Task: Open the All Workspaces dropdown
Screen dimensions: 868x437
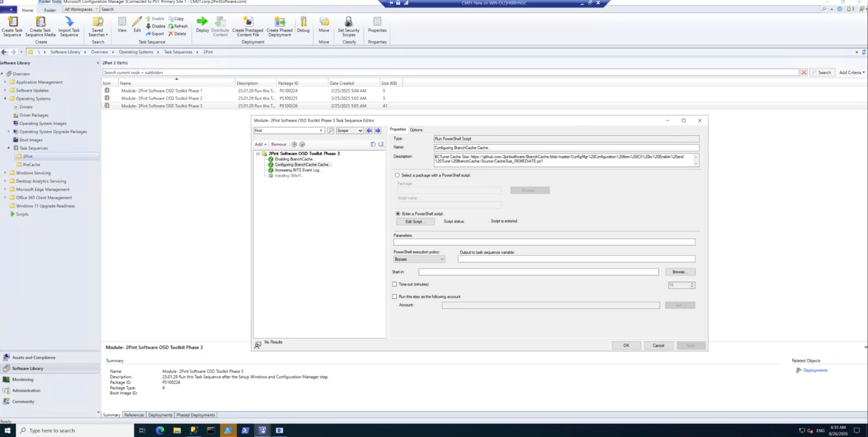Action: click(x=81, y=9)
